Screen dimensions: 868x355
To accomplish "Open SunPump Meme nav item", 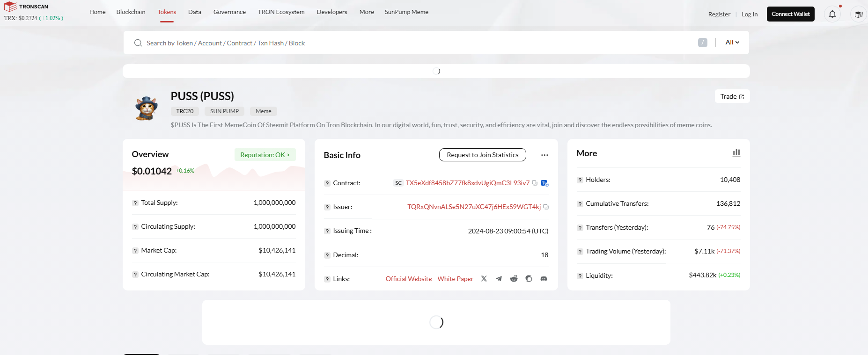I will coord(406,12).
